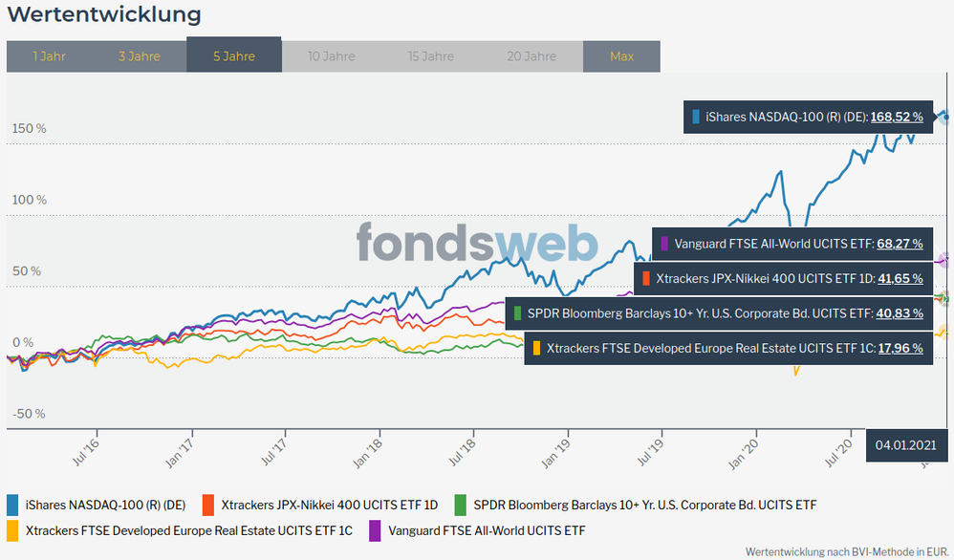Show the Max time range
Image resolution: width=954 pixels, height=560 pixels.
point(621,56)
